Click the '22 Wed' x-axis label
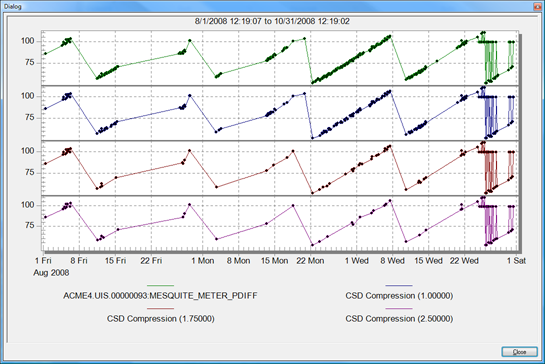Image resolution: width=545 pixels, height=364 pixels. click(x=464, y=261)
